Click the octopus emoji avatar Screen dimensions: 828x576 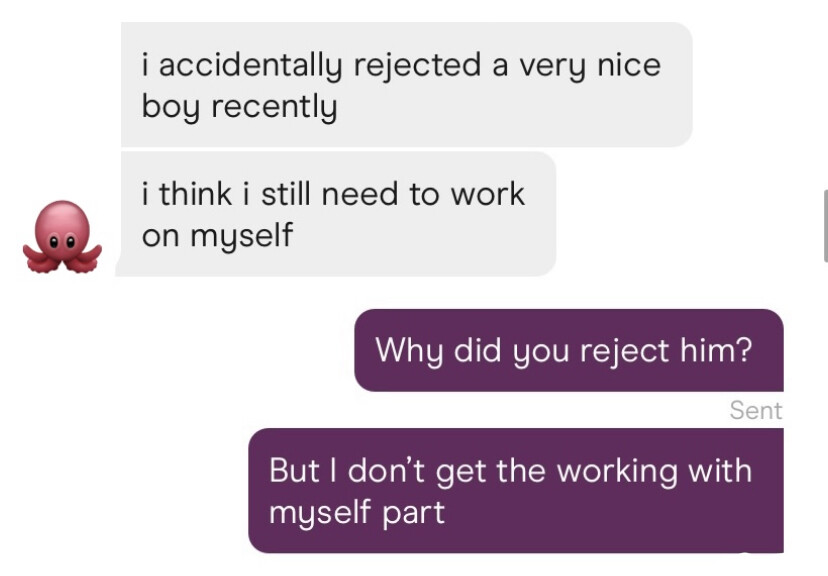62,237
